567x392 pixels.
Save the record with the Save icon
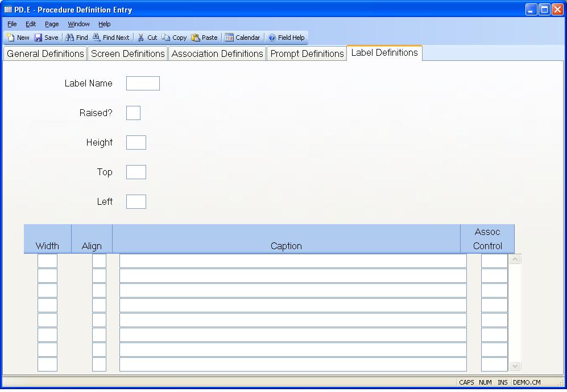(38, 37)
